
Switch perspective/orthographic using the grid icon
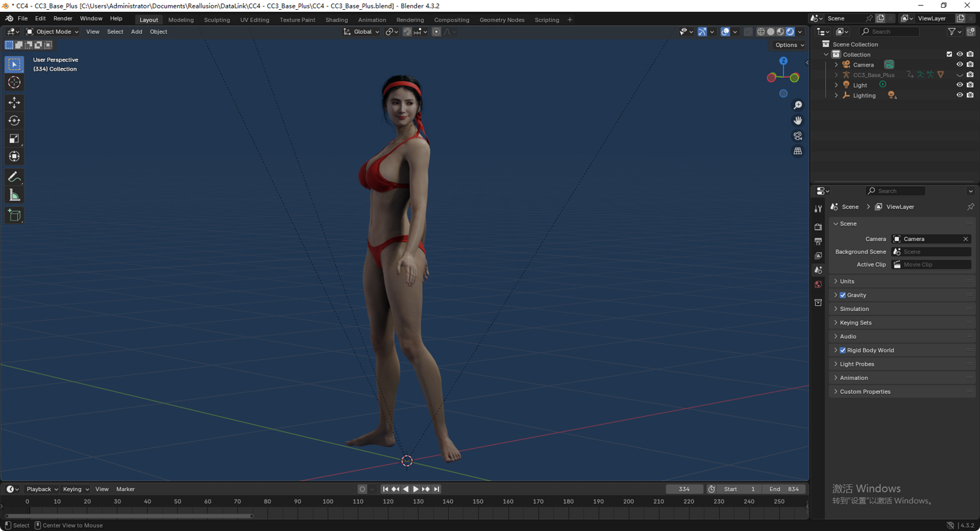tap(798, 151)
